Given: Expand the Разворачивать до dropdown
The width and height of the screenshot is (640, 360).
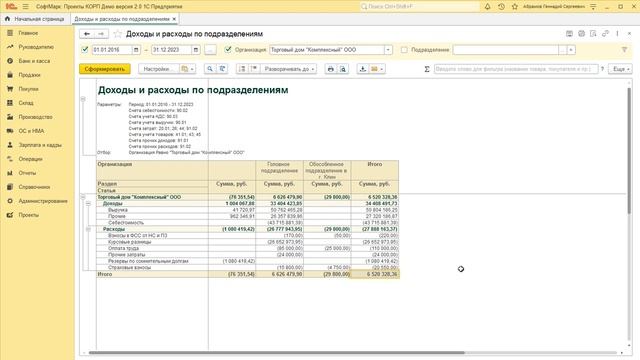Looking at the screenshot, I should (x=290, y=69).
